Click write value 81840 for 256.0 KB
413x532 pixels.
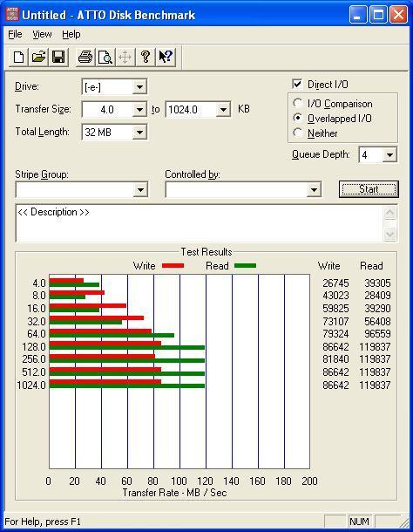point(335,359)
